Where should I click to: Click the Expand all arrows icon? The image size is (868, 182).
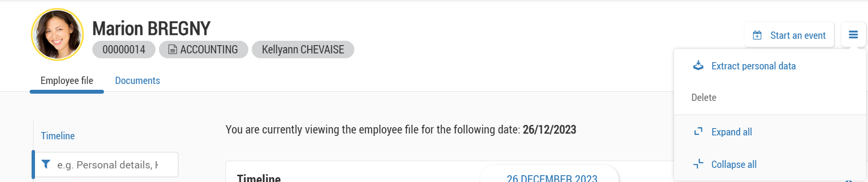coord(698,132)
